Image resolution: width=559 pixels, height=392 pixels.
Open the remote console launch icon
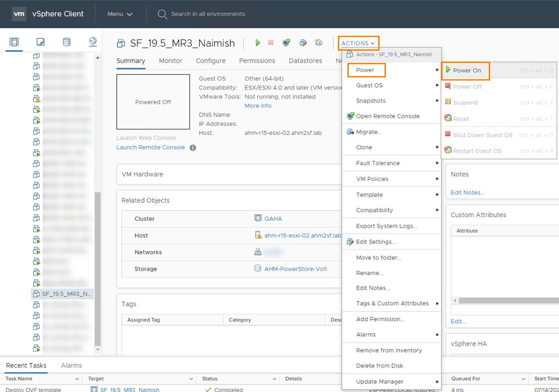pos(286,43)
